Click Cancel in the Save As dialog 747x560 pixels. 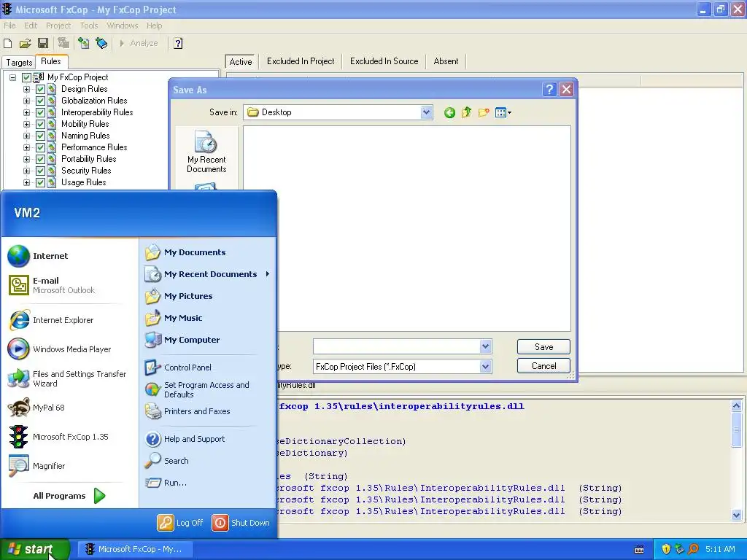click(x=543, y=366)
